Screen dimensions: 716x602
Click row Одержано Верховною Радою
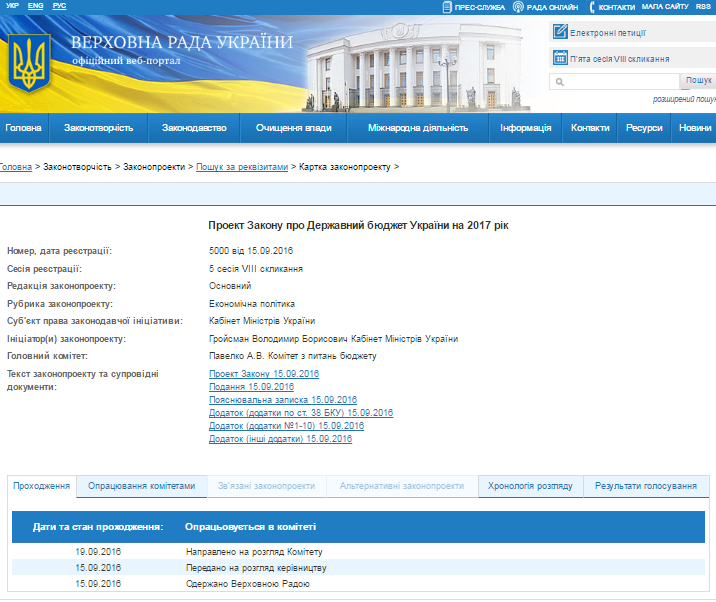pos(358,584)
